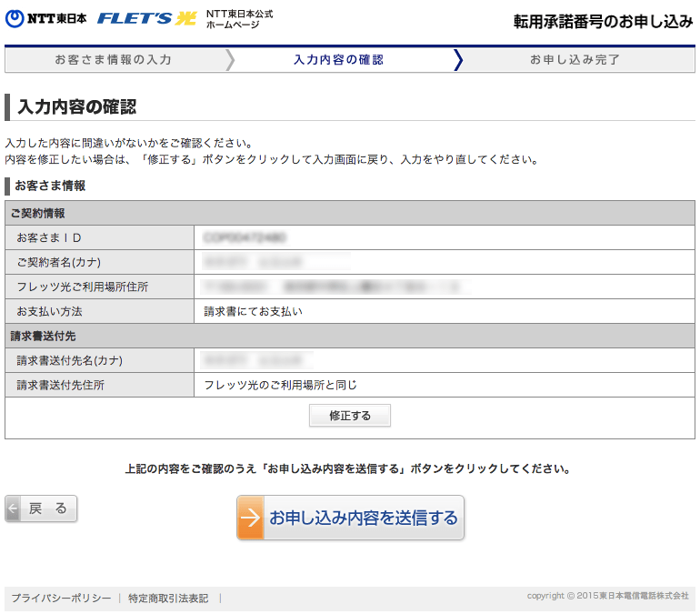700x614 pixels.
Task: Click the 請求書送付先名(カナ) label
Action: point(70,360)
